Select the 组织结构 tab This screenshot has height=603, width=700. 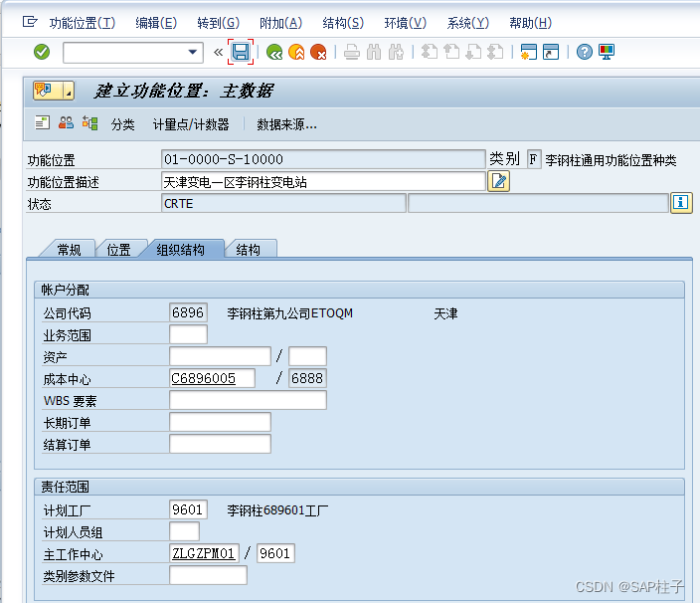tap(181, 249)
